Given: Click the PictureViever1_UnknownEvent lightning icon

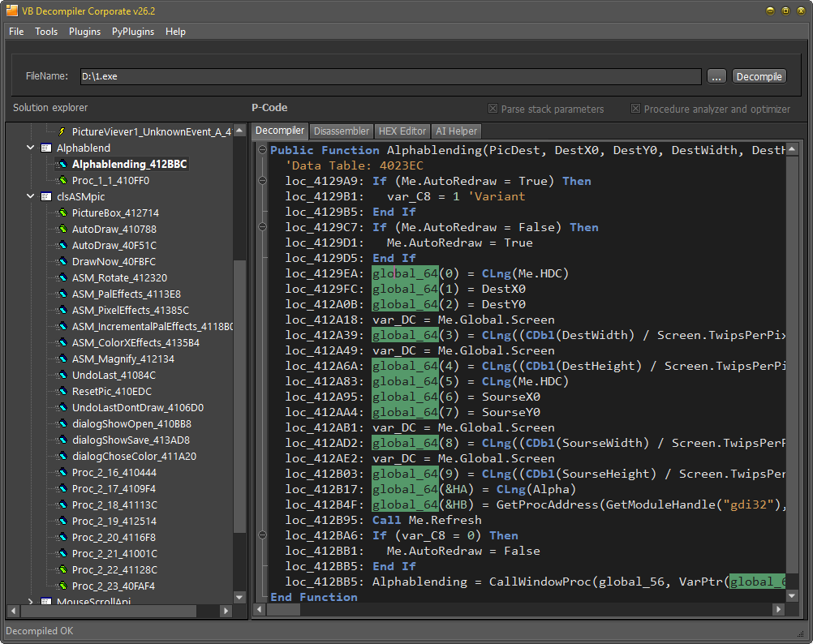Looking at the screenshot, I should [x=62, y=131].
